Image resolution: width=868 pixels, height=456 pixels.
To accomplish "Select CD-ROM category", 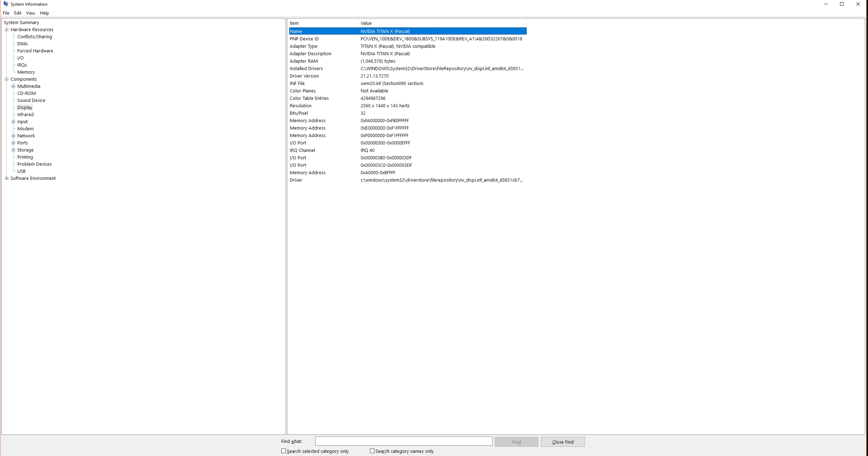I will (27, 93).
